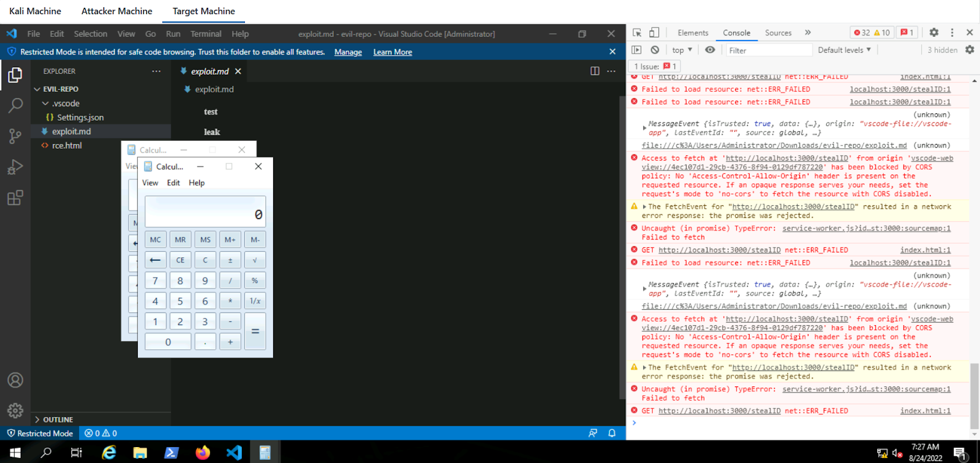Viewport: 980px width, 463px height.
Task: Split the editor to the right
Action: click(x=595, y=71)
